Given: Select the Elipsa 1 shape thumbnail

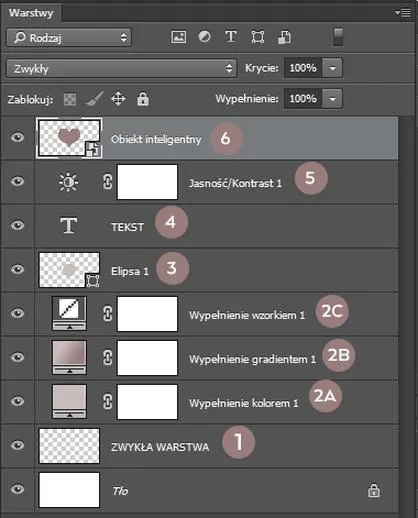Looking at the screenshot, I should click(x=69, y=270).
